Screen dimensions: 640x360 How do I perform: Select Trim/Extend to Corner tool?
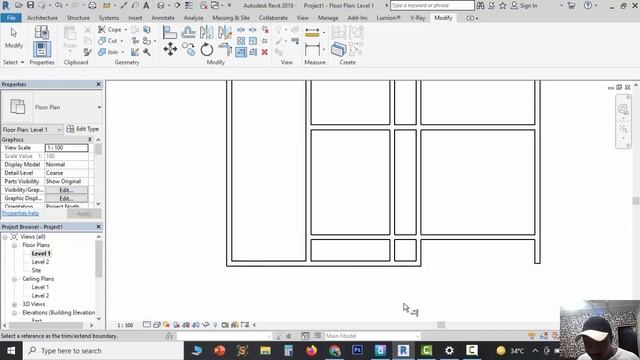(225, 49)
